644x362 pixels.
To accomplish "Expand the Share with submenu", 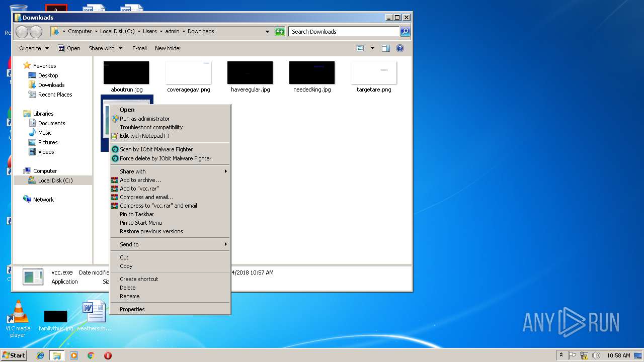I will coord(170,171).
